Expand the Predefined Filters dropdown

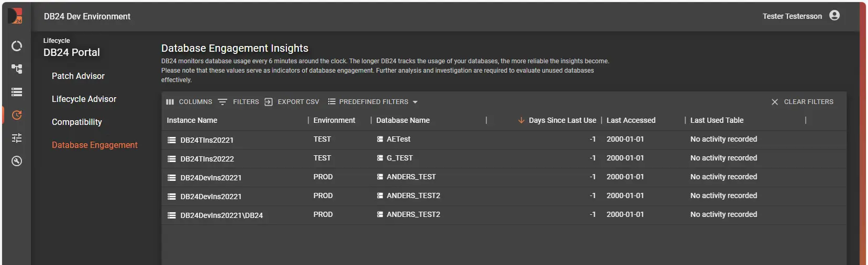point(373,102)
